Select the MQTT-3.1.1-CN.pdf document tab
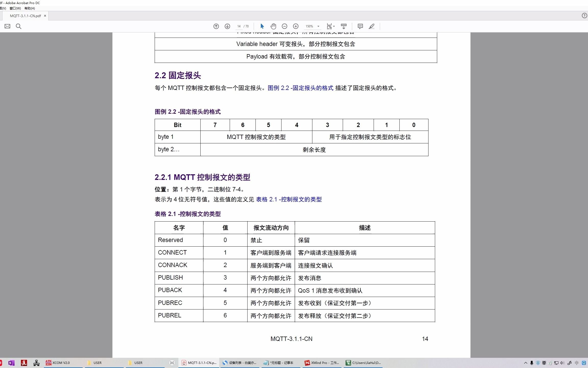 pyautogui.click(x=25, y=16)
